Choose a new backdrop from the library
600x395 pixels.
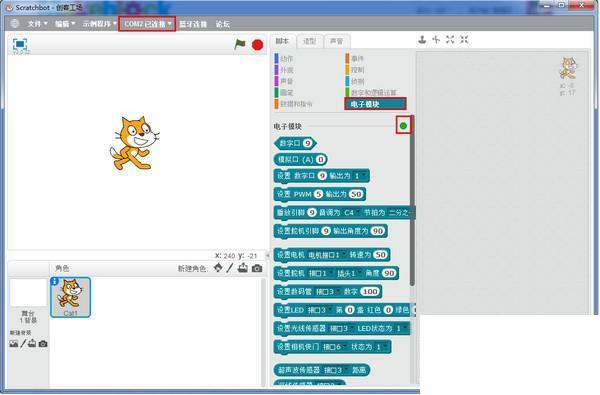[14, 344]
